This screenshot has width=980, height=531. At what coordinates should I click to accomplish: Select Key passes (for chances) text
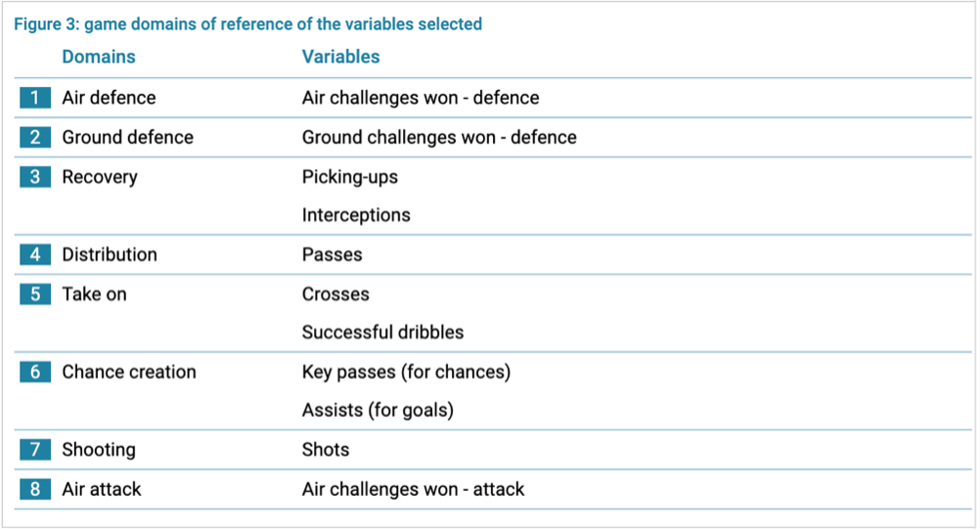(406, 373)
